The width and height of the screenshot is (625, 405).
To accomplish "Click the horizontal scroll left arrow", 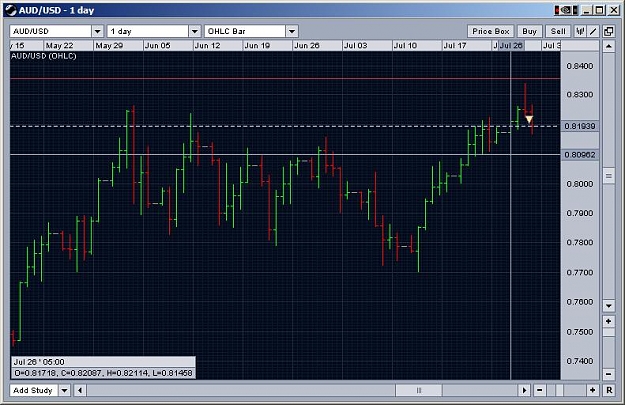I will [x=80, y=390].
